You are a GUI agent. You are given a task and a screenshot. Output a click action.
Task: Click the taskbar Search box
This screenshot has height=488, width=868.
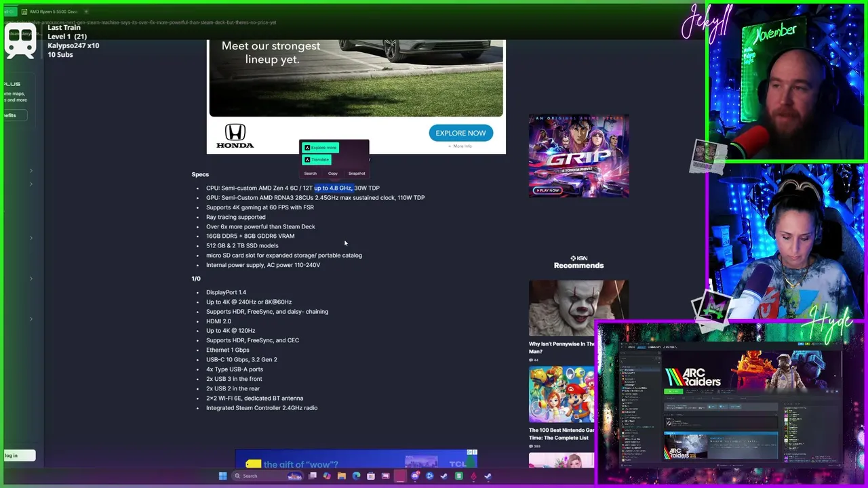point(268,476)
